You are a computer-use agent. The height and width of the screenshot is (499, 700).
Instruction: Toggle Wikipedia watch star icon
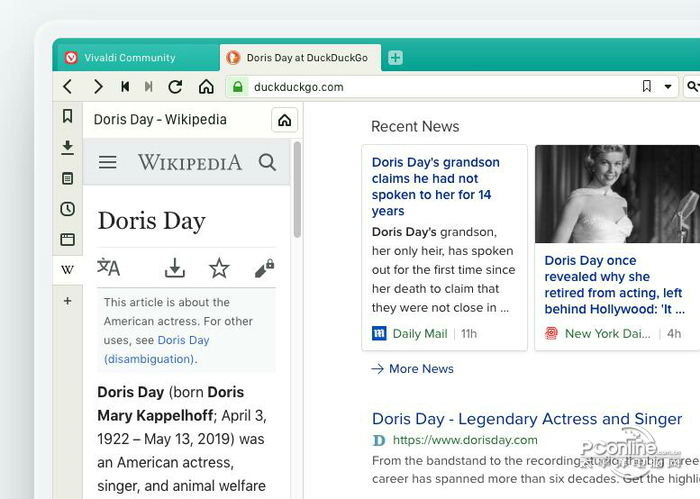pyautogui.click(x=219, y=267)
